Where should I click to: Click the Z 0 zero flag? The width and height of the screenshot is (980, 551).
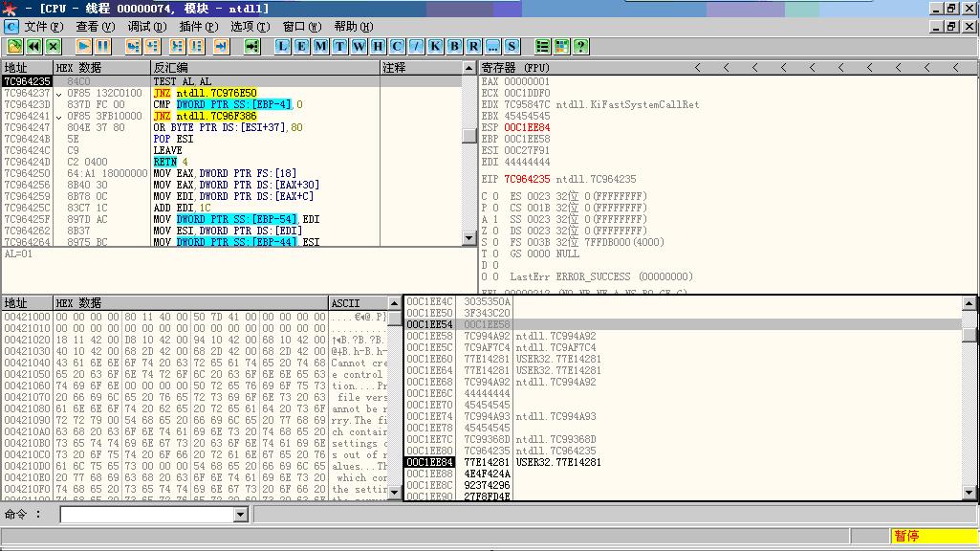click(489, 231)
